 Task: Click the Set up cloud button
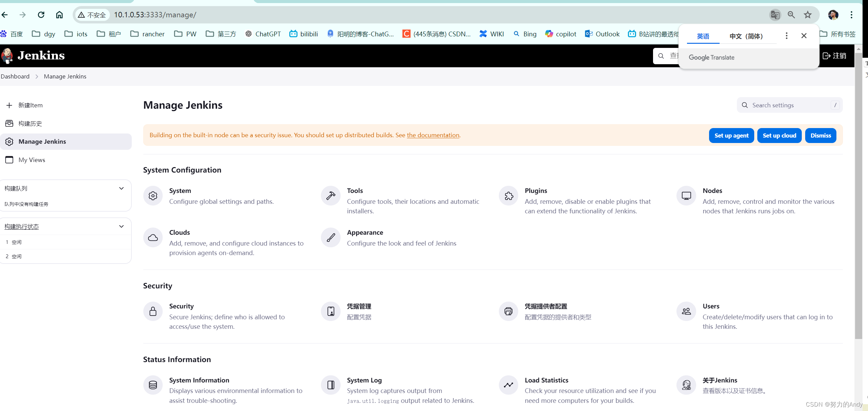[x=779, y=136]
